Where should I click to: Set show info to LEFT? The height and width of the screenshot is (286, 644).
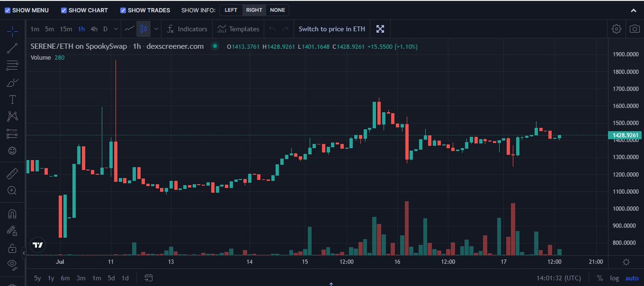pos(231,10)
